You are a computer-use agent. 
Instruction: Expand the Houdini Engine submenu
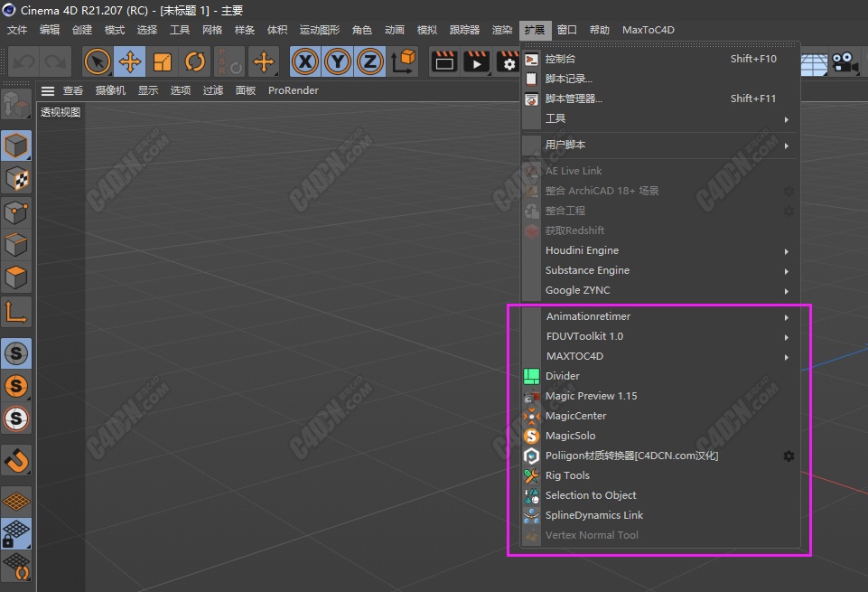click(x=661, y=250)
